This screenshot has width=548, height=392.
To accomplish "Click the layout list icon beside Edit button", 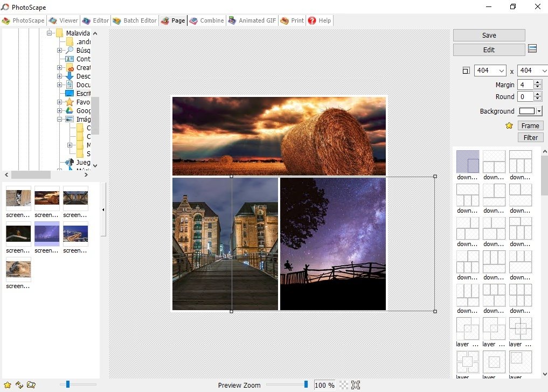I will (532, 48).
